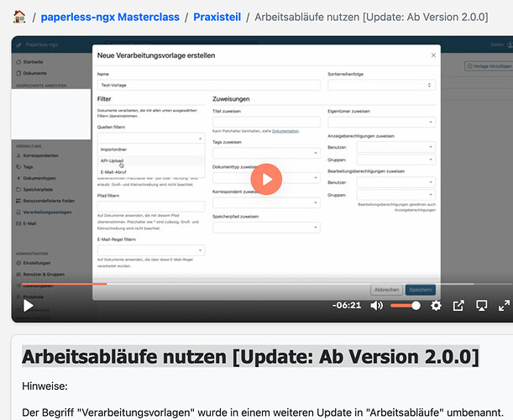Viewport: 513px width, 420px height.
Task: Click the small play icon in the video controls
Action: (x=29, y=306)
